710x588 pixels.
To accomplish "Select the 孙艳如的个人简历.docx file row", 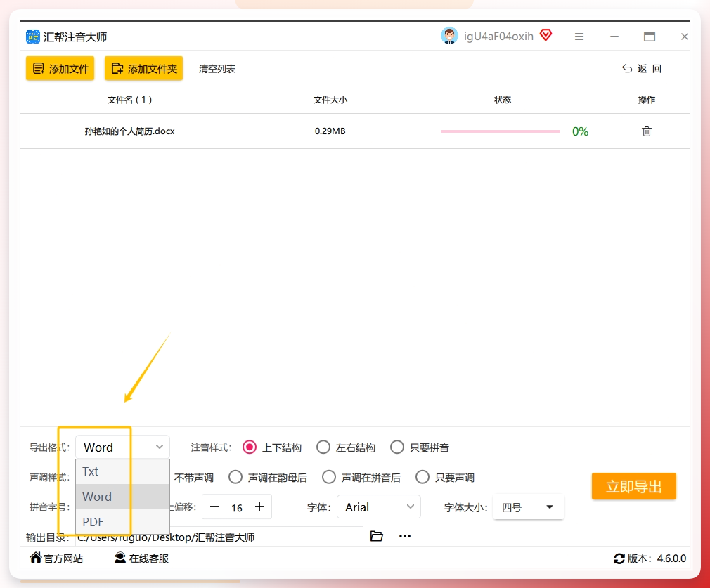I will pyautogui.click(x=355, y=131).
